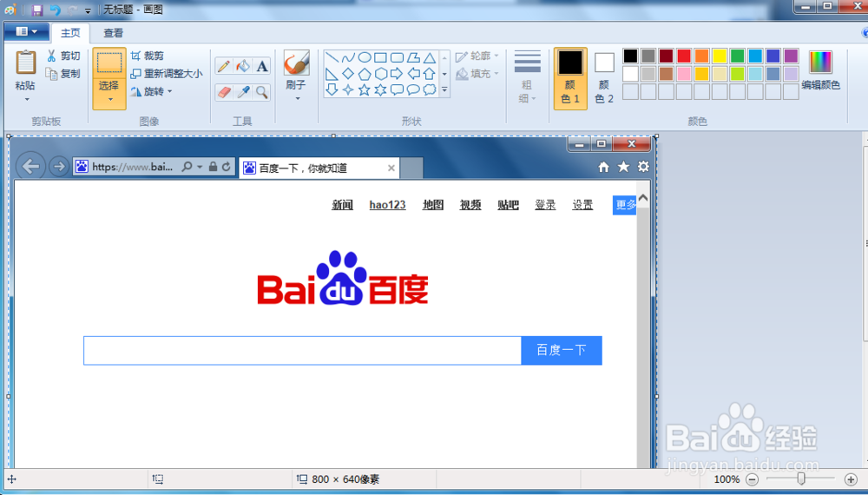Image resolution: width=868 pixels, height=495 pixels.
Task: Click the 贴吧 link
Action: (x=508, y=205)
